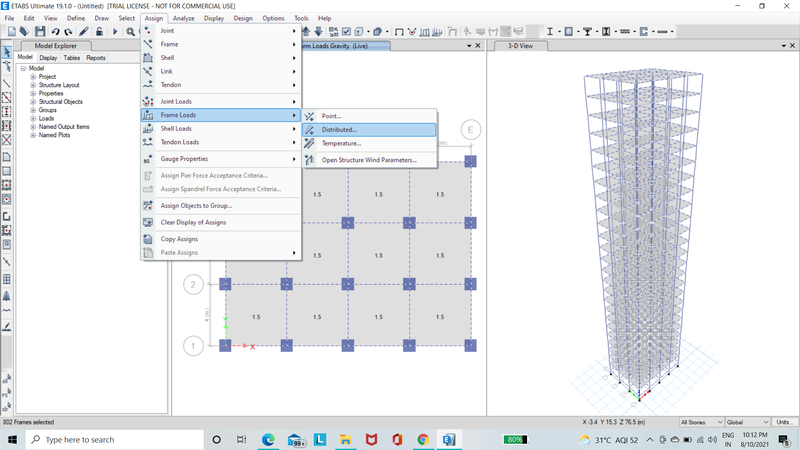This screenshot has width=800, height=450.
Task: Open the Gauge Properties submenu
Action: coord(221,159)
